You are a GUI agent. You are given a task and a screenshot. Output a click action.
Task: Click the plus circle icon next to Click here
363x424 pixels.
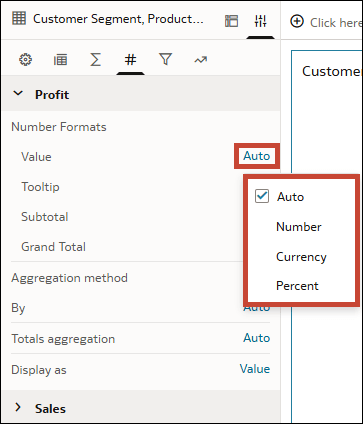tap(297, 22)
